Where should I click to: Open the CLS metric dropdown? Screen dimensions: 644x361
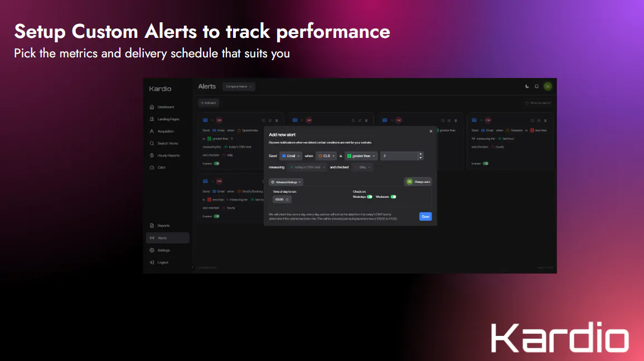[327, 156]
